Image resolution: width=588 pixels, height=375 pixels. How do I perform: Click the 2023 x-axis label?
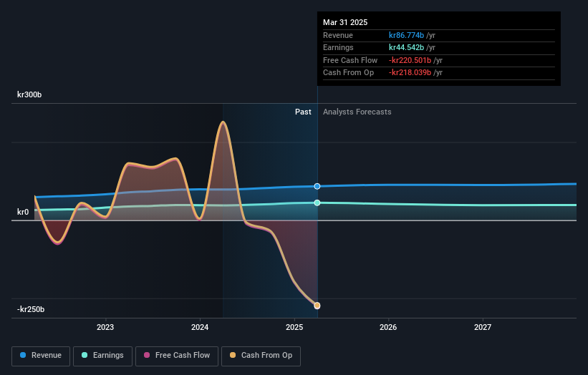coord(105,328)
